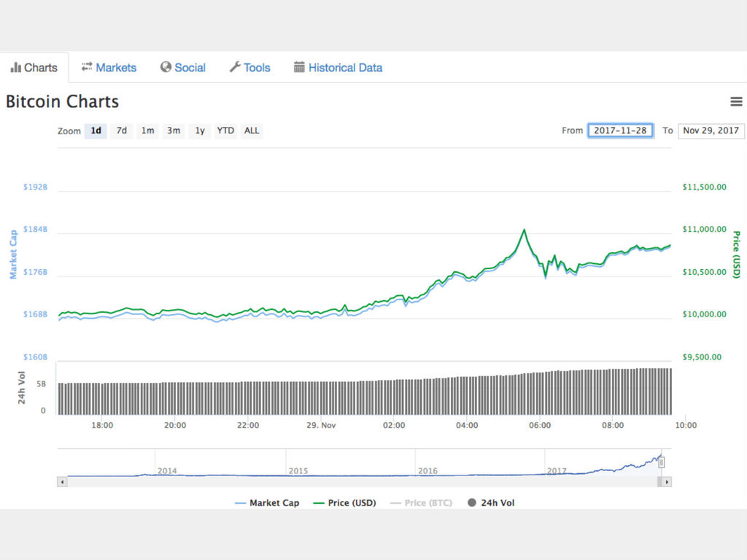Click the 29. Nov time axis label
Screen dimensions: 747x560
321,425
